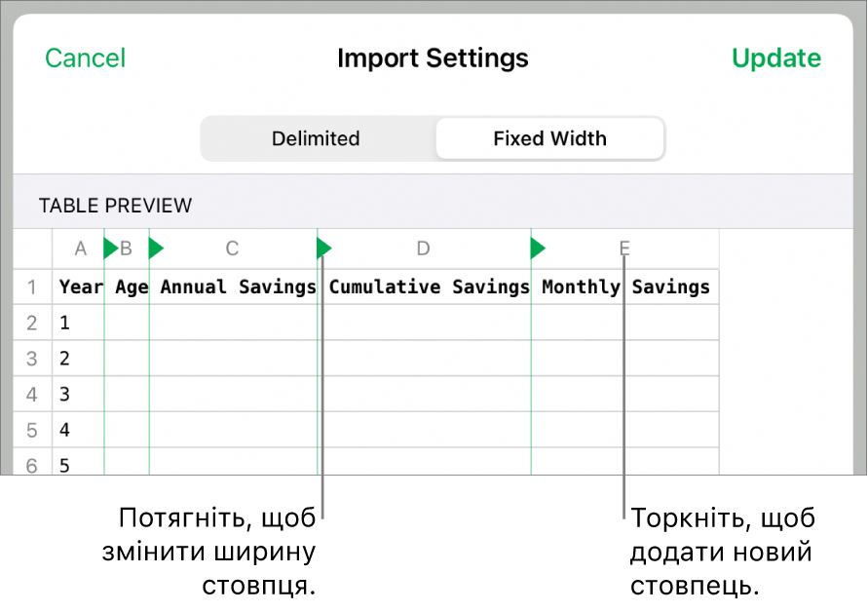Click the Age header cell
This screenshot has height=612, width=868.
(x=130, y=287)
